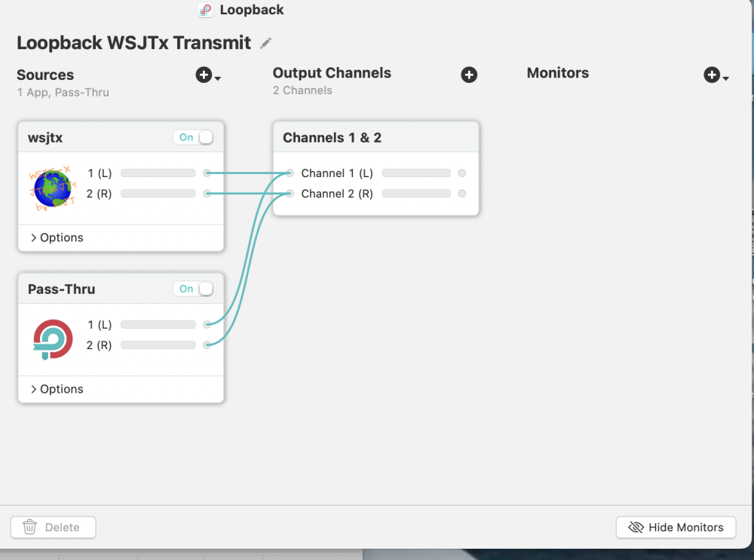
Task: Click the Hide Monitors button
Action: [676, 528]
